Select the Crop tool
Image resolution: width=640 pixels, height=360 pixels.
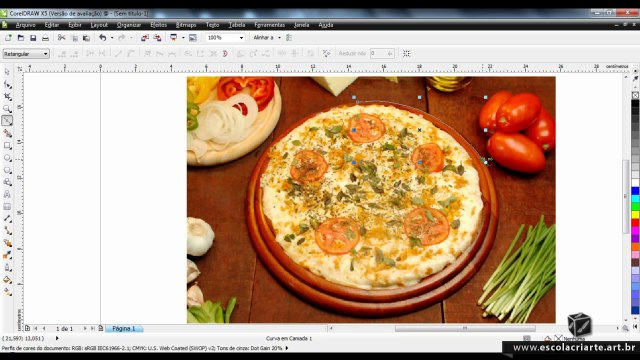point(7,97)
